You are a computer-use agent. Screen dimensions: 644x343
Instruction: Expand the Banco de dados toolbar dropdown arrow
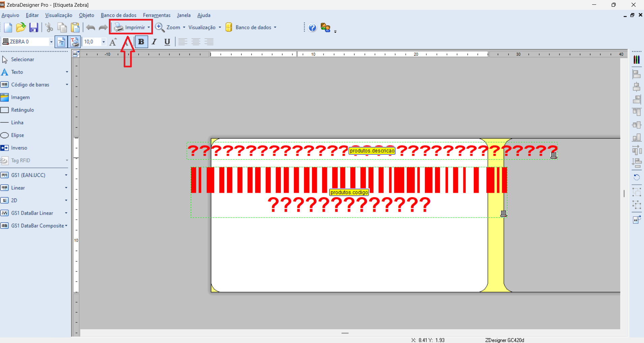coord(275,27)
